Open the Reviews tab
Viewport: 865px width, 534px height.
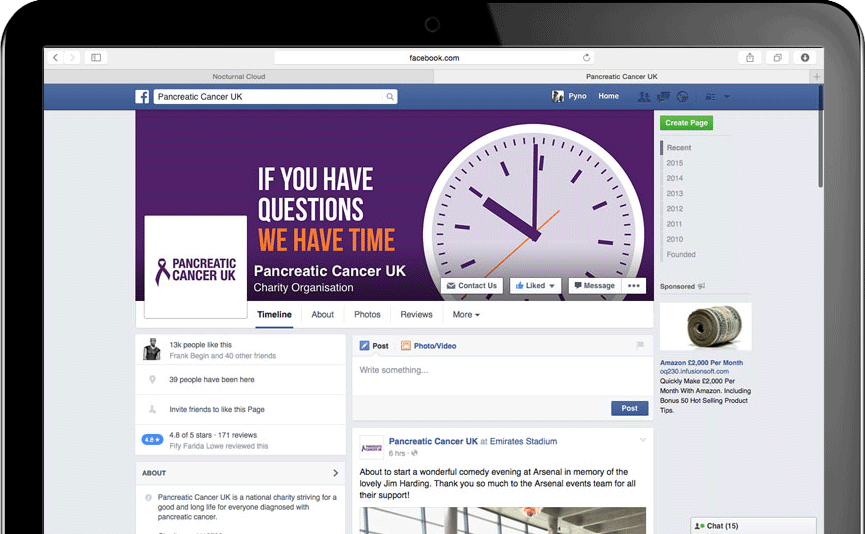(417, 314)
